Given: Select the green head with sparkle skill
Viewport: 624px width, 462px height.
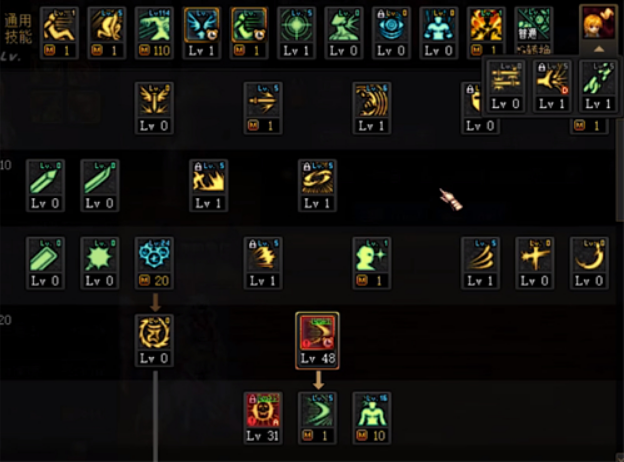Looking at the screenshot, I should click(371, 263).
